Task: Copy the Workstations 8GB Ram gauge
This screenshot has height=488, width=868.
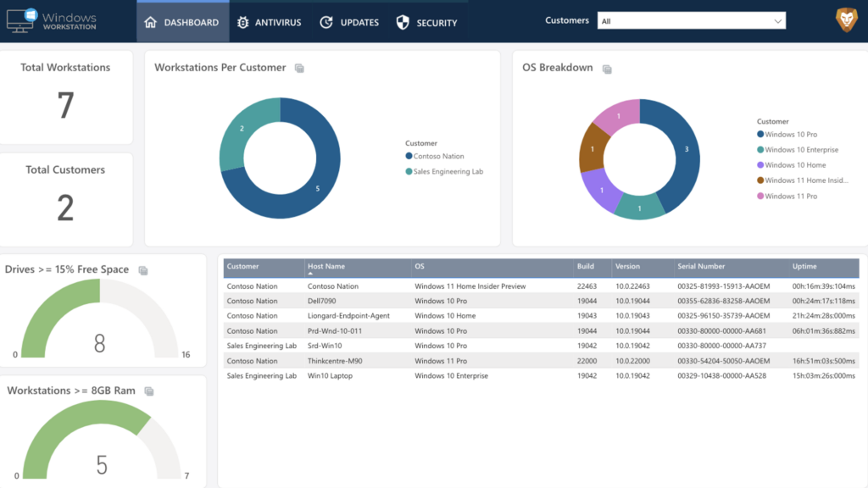Action: [x=149, y=391]
